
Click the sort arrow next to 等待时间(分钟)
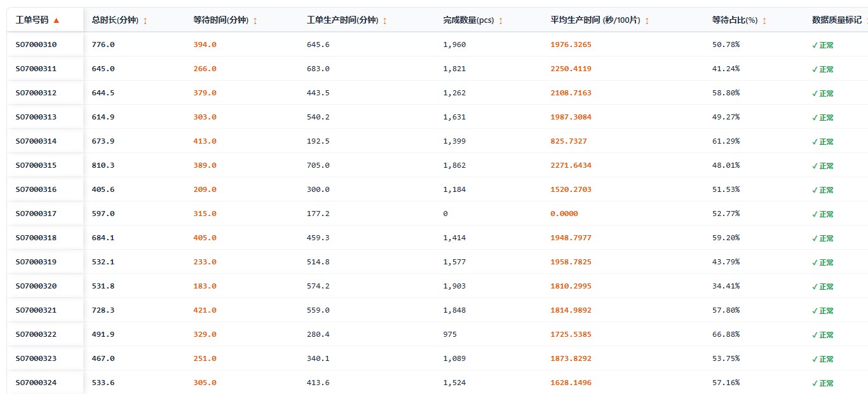(x=255, y=21)
